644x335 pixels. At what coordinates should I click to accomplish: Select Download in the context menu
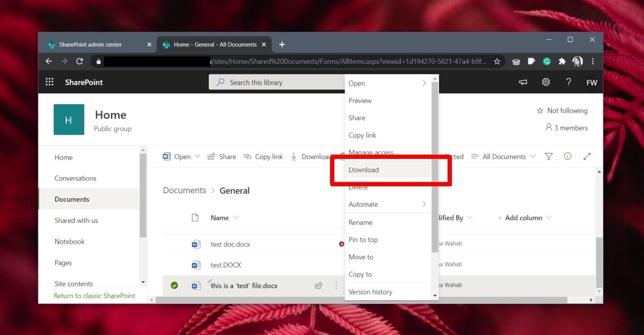click(x=364, y=170)
